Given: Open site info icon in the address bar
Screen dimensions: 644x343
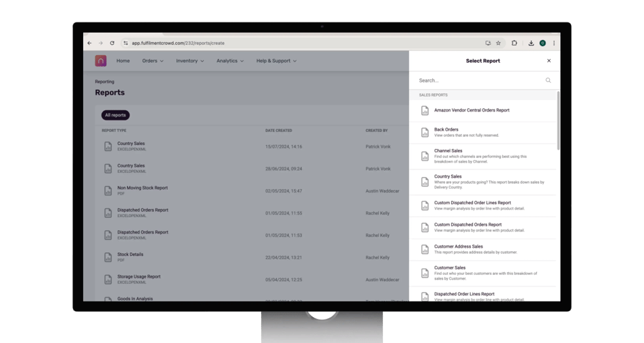Looking at the screenshot, I should pos(125,43).
